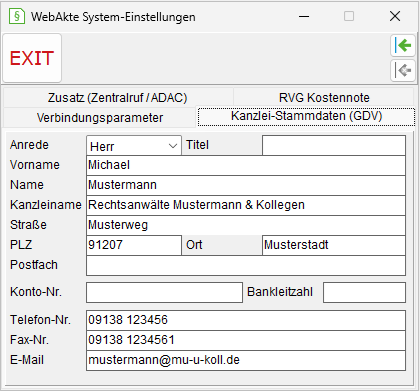420x391 pixels.
Task: Click the Telefon-Nr. label text
Action: point(40,320)
